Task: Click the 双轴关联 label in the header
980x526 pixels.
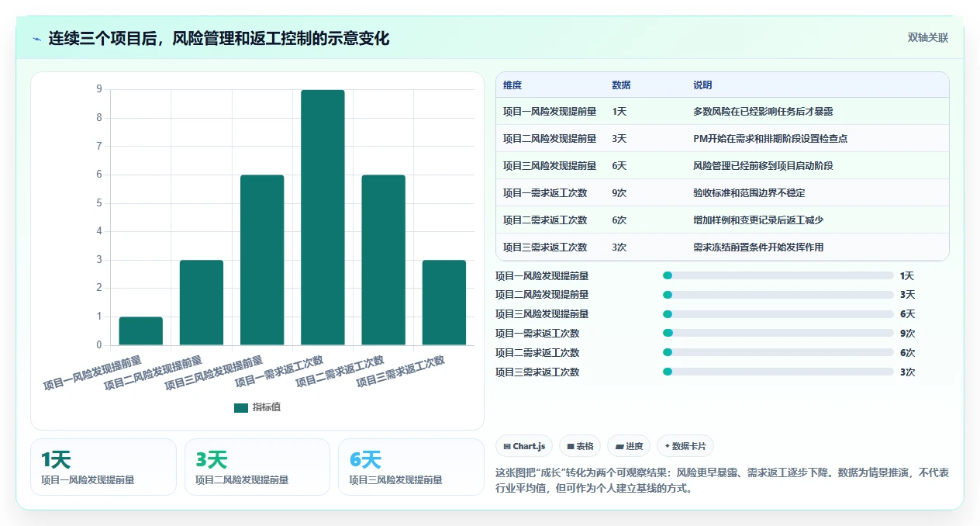Action: [928, 37]
